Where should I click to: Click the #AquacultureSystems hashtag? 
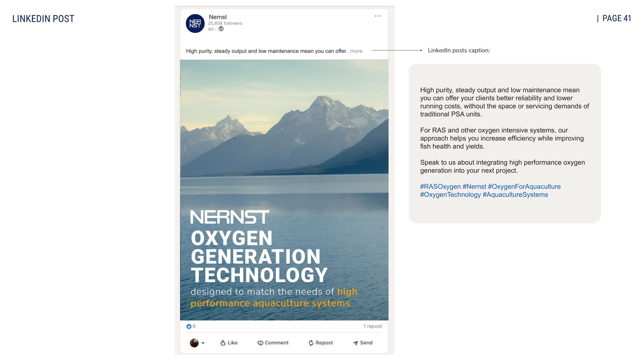click(x=515, y=195)
